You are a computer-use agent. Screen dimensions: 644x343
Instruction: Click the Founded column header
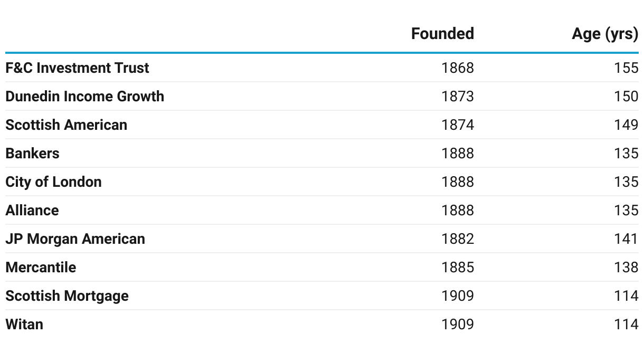442,34
